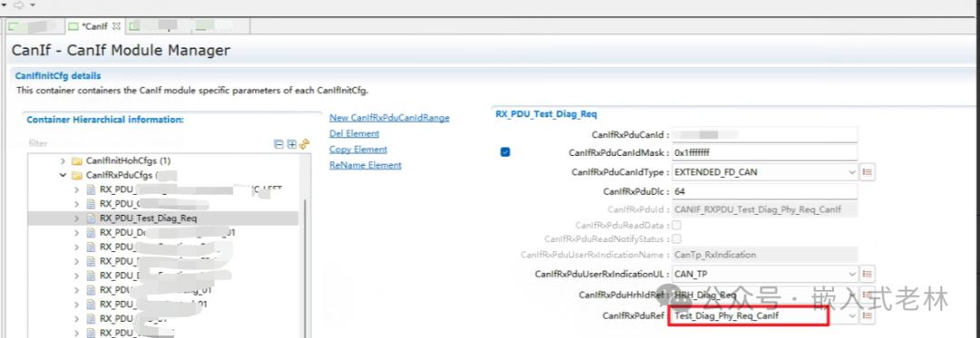Viewport: 980px width, 338px height.
Task: Click the CanIfInitCfg details heading
Action: [x=58, y=75]
